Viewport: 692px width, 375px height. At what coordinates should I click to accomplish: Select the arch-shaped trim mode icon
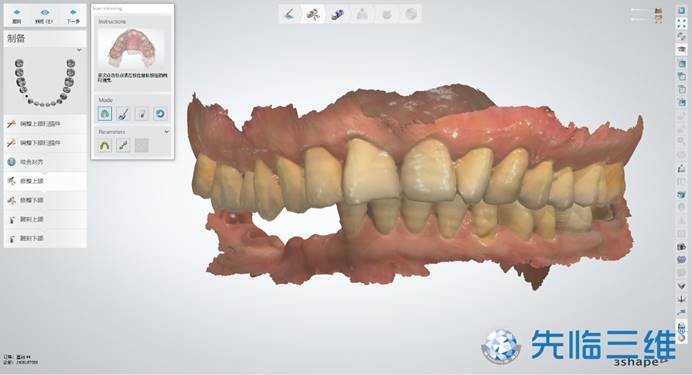[x=105, y=114]
